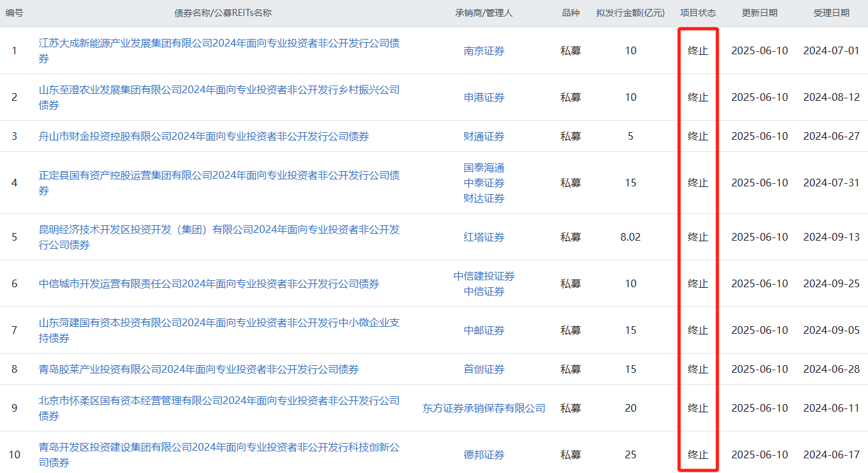This screenshot has width=868, height=473.
Task: Click the amount 5 cell
Action: point(631,136)
